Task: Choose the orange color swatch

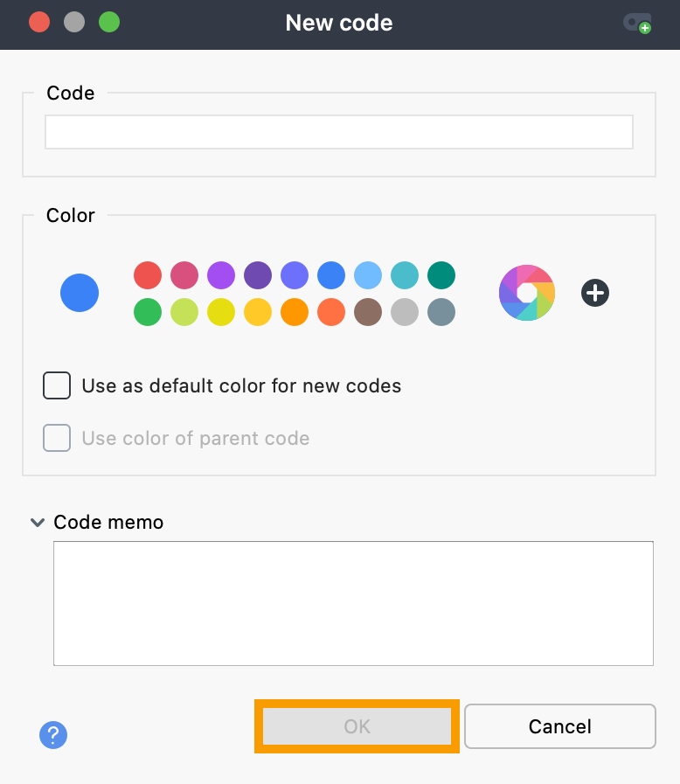Action: pos(295,312)
